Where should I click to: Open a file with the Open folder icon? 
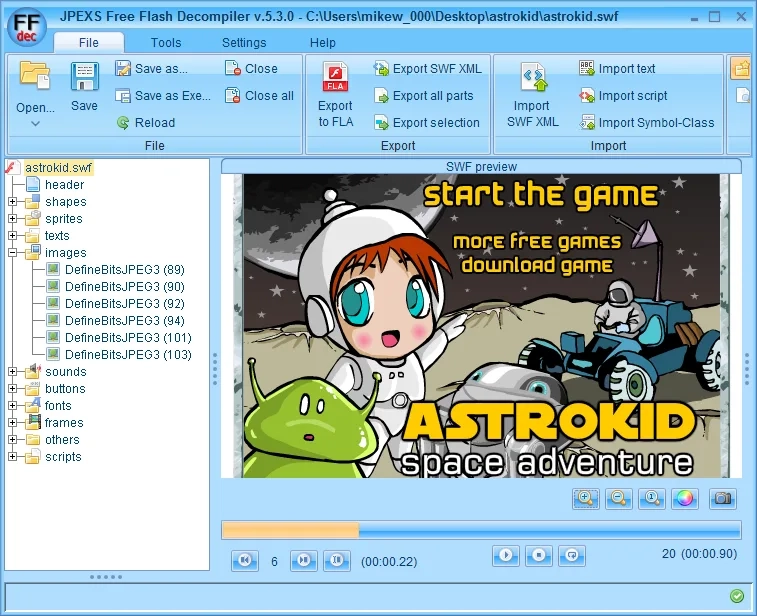pyautogui.click(x=35, y=77)
